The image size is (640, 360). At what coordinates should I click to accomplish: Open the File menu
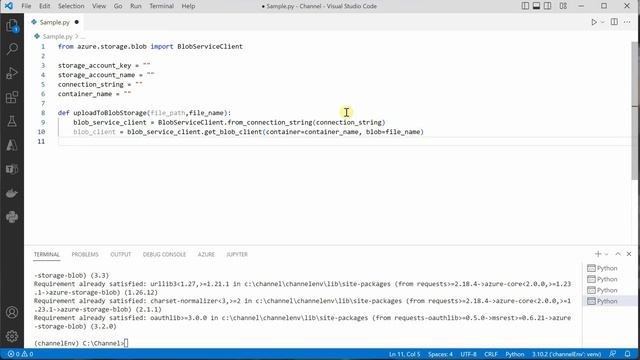[26, 6]
